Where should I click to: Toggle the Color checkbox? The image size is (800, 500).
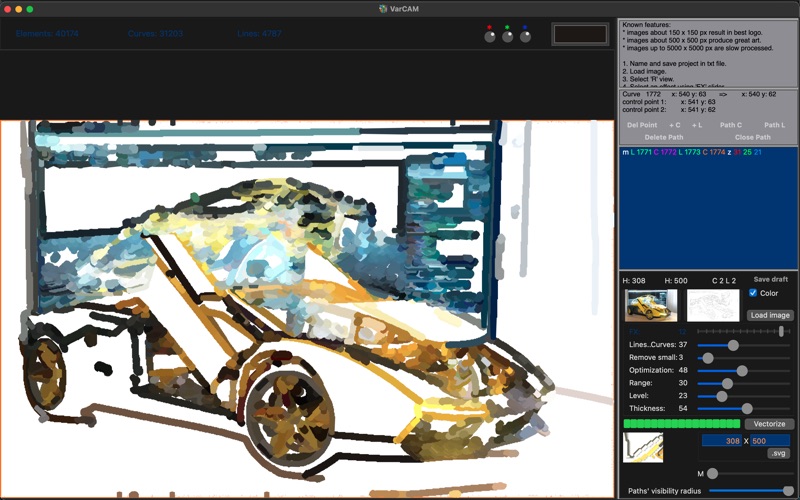pyautogui.click(x=753, y=293)
